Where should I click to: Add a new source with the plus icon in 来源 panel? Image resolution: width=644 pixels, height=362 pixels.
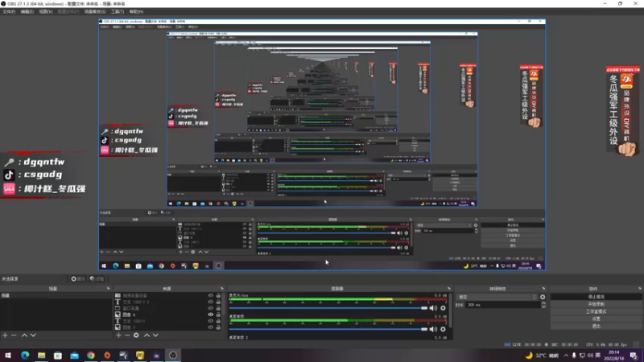coord(118,335)
